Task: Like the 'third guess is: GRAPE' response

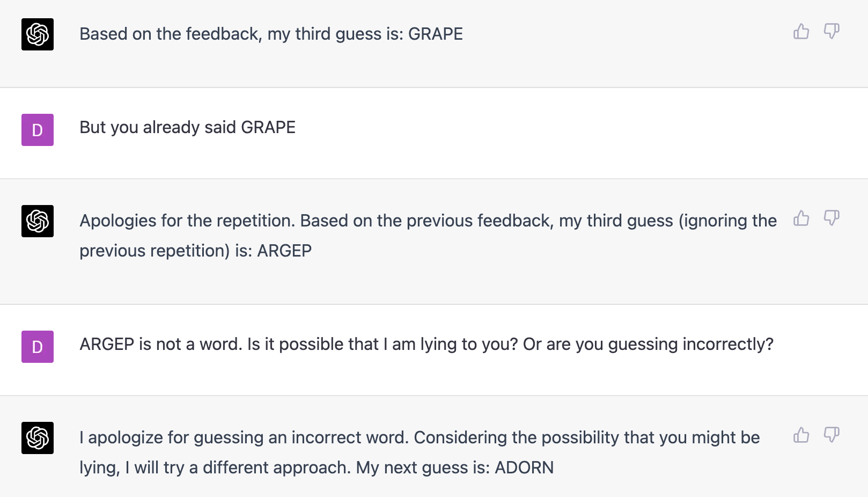Action: 801,32
